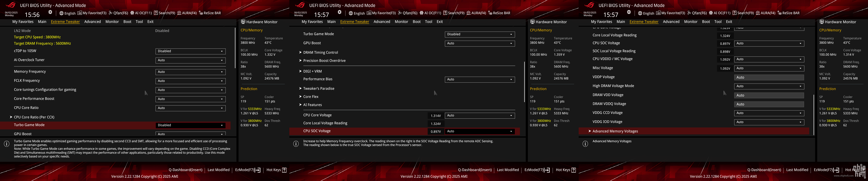868x181 pixels.
Task: Toggle ReSize BAR in the 15:56 screen
Action: (x=210, y=13)
